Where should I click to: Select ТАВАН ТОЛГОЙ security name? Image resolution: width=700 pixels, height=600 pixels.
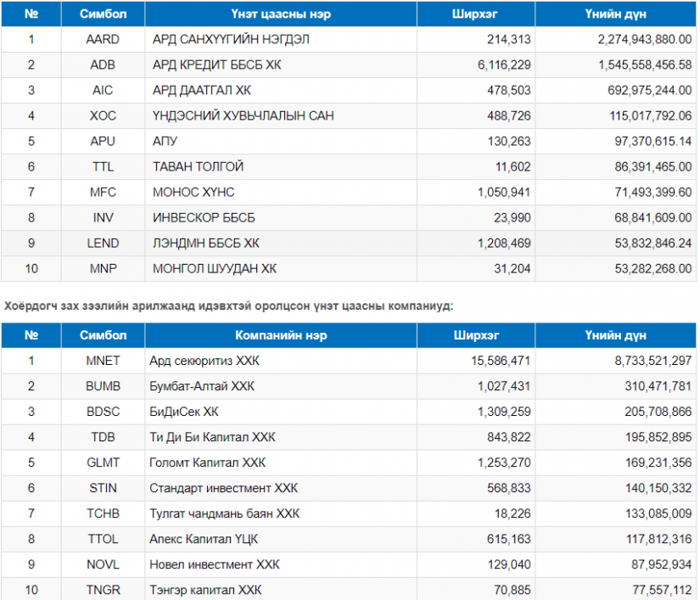[x=199, y=166]
